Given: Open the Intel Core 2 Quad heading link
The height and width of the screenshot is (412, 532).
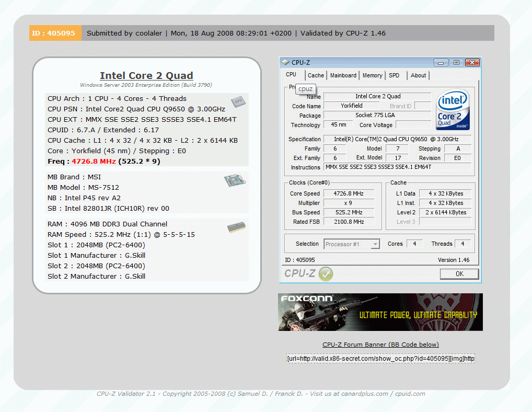Looking at the screenshot, I should click(x=146, y=76).
